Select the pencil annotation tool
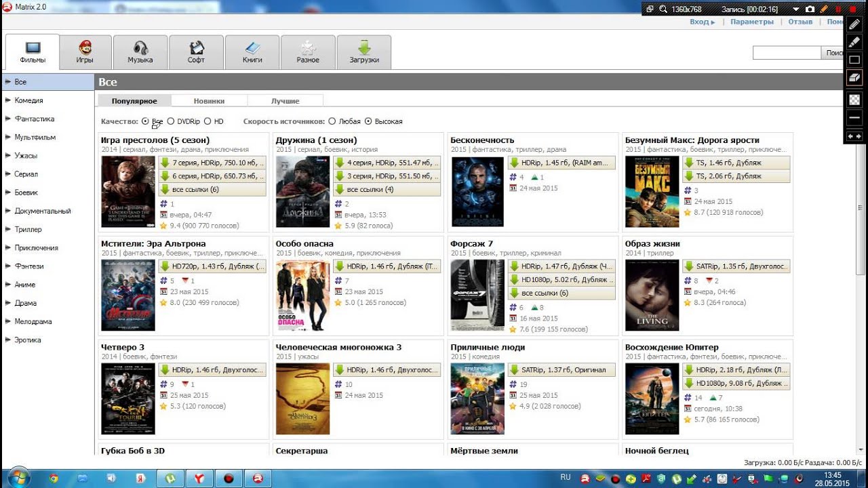 [854, 24]
